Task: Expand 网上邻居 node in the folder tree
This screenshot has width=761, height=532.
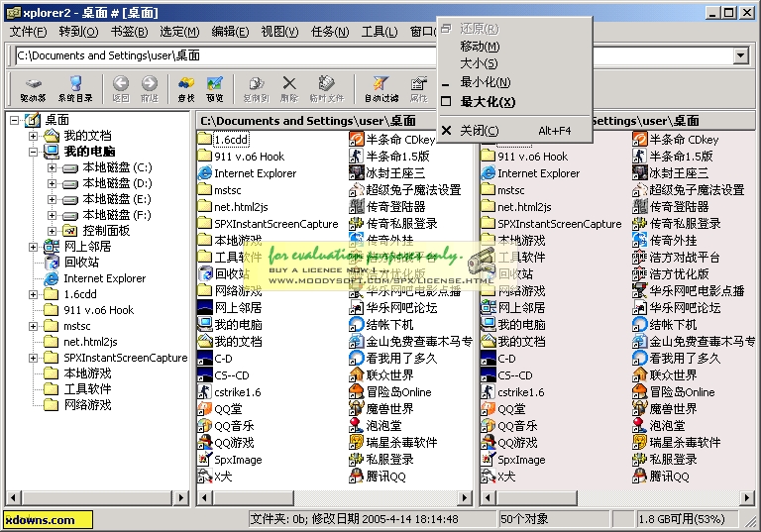Action: pyautogui.click(x=33, y=247)
